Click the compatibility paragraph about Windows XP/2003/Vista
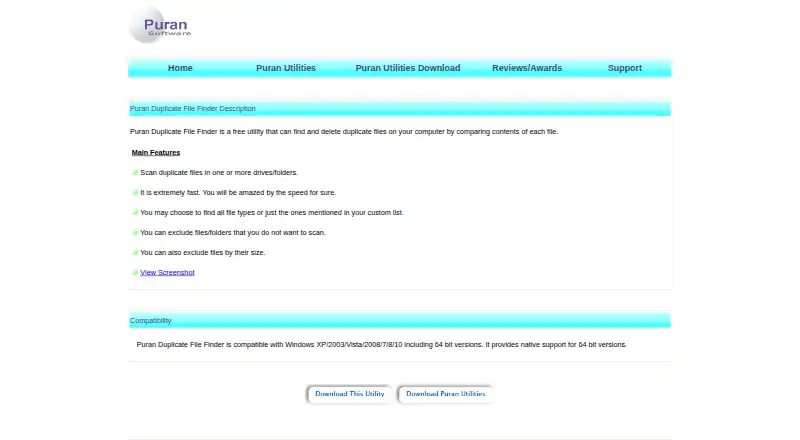Screen dimensions: 800x440 [381, 345]
